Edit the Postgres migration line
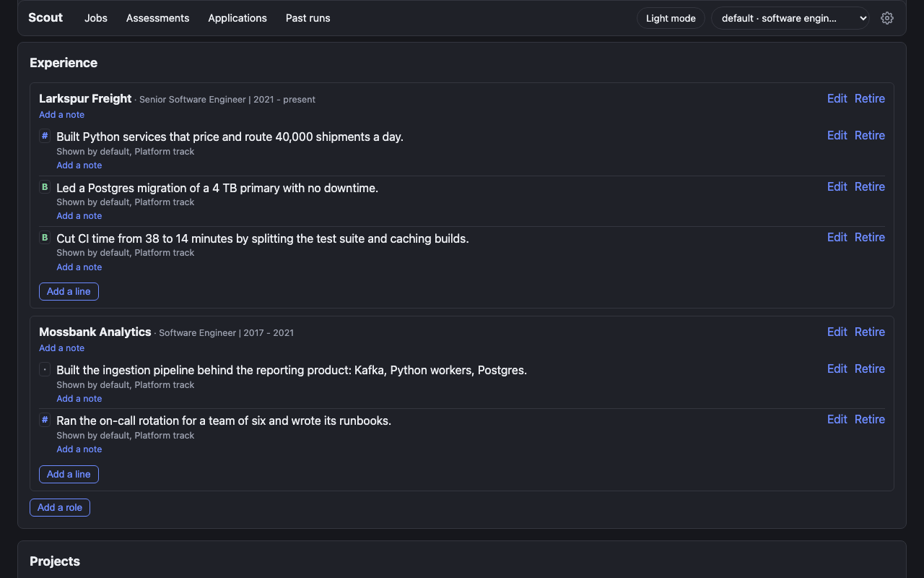Screen dimensions: 924x578 point(837,186)
